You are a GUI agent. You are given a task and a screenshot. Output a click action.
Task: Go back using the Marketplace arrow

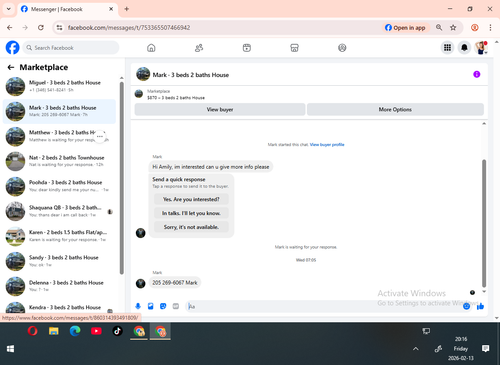11,67
